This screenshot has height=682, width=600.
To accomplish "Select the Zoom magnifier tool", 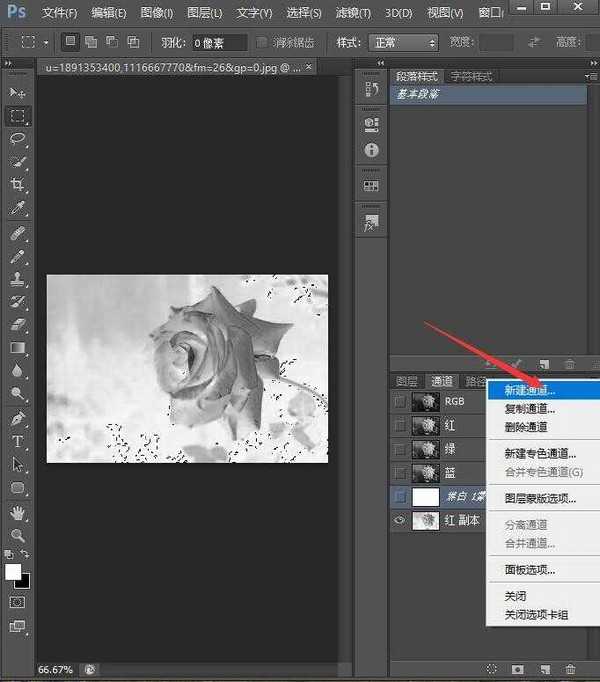I will (18, 535).
